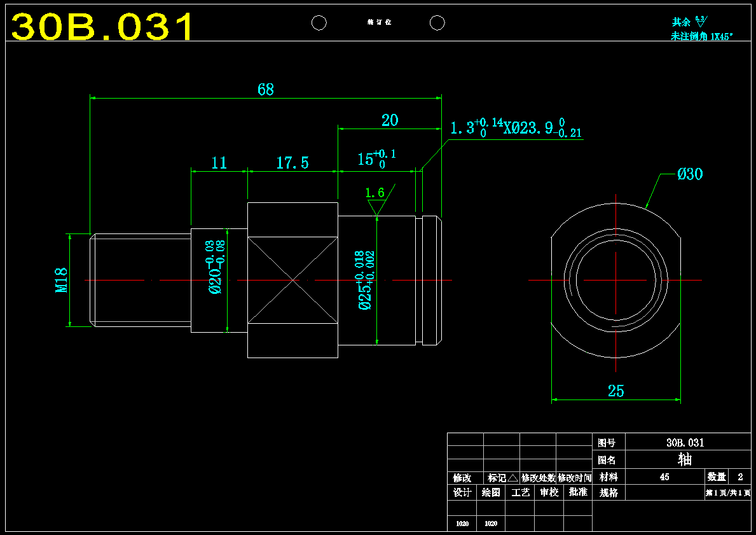Select the material value 45

pos(664,477)
